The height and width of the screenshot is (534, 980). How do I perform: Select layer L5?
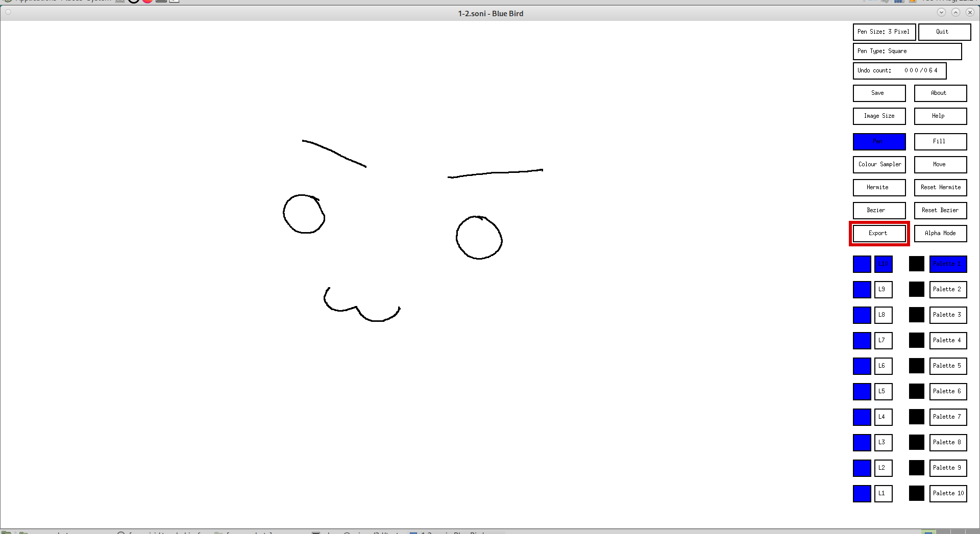coord(883,391)
